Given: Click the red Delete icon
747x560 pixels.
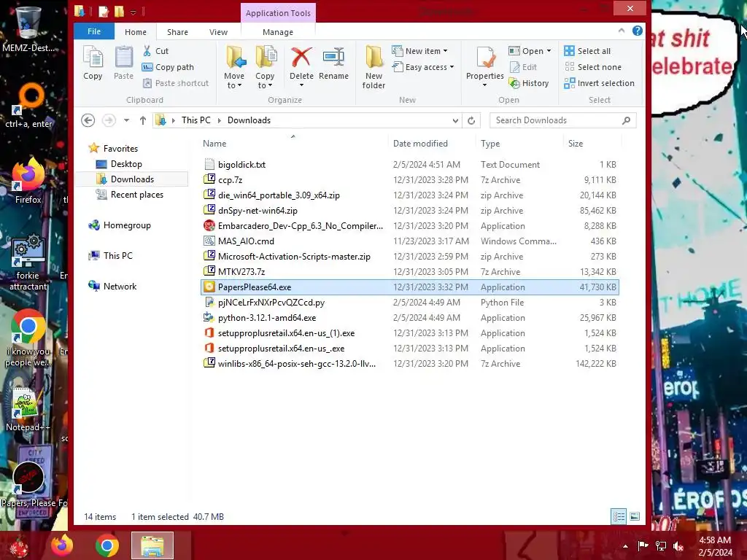Looking at the screenshot, I should click(301, 58).
